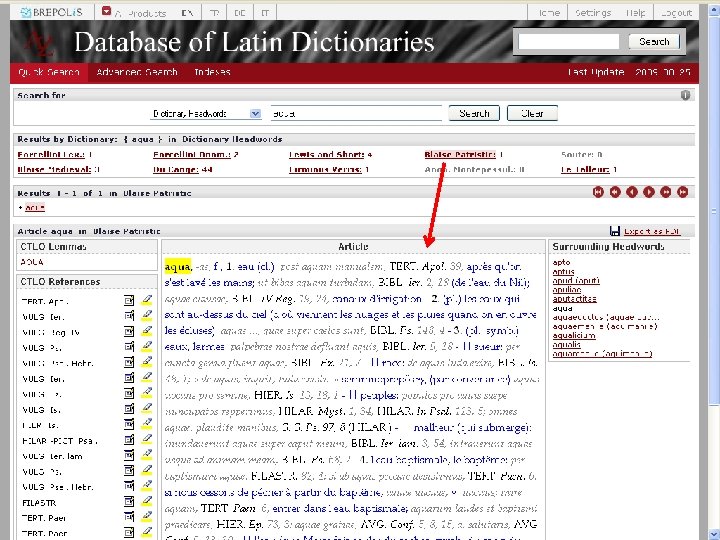Open surrounding headword apud (aput)
Image resolution: width=720 pixels, height=540 pixels.
[x=576, y=281]
